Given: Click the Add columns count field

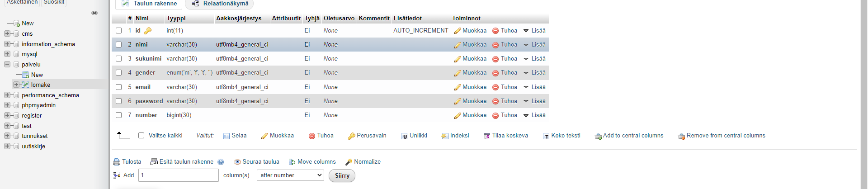Looking at the screenshot, I should click(179, 175).
